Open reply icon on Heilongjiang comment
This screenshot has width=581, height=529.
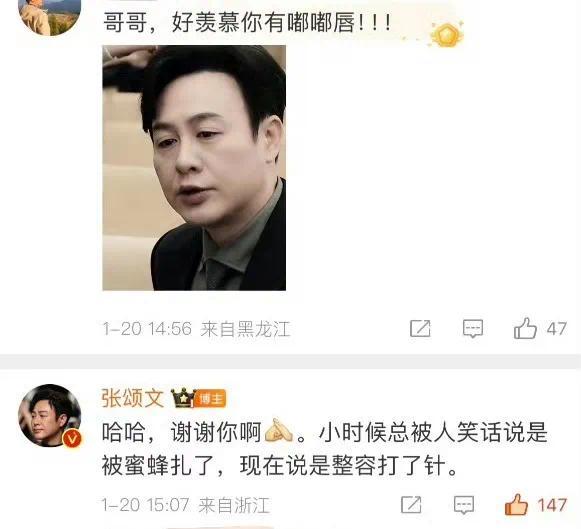point(473,328)
